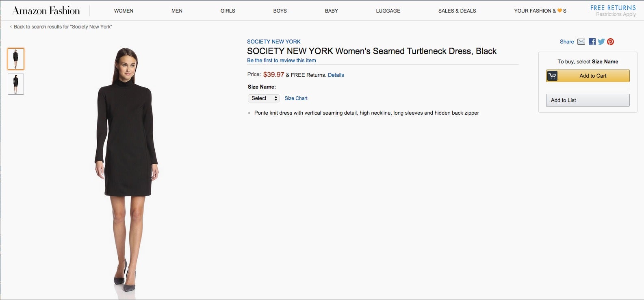Viewport: 644px width, 300px height.
Task: Open the Size Name Select dropdown
Action: pos(264,98)
